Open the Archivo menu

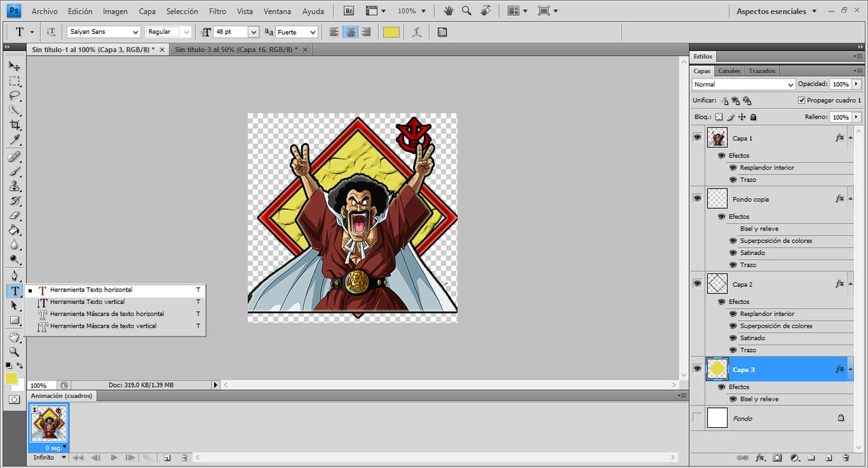click(45, 12)
